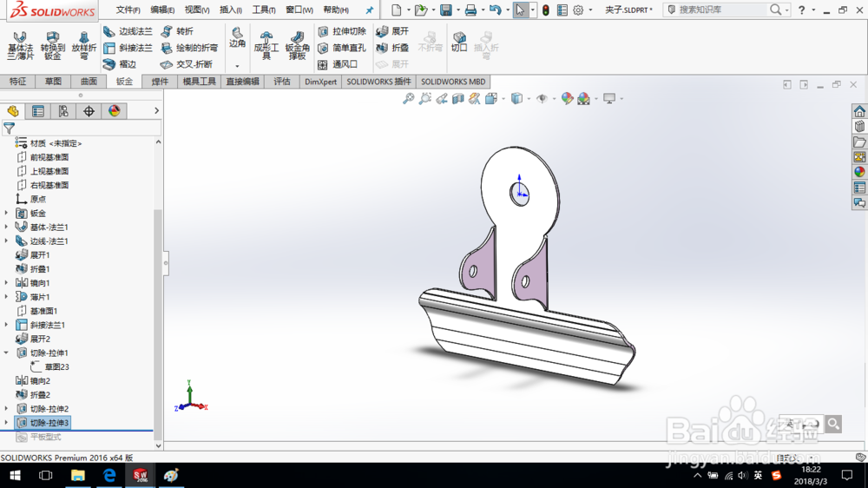Screen dimensions: 868x488
Task: Click the feature tree scroll down arrow
Action: [158, 445]
